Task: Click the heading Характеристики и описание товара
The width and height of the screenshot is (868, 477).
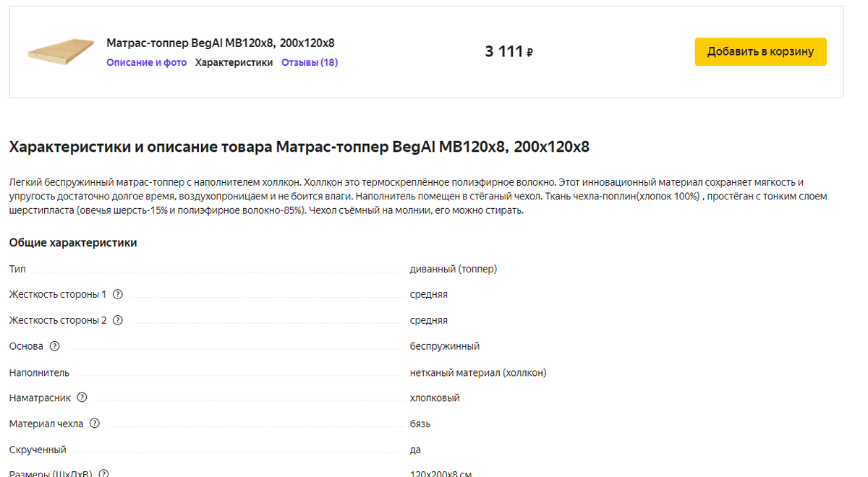Action: coord(299,147)
